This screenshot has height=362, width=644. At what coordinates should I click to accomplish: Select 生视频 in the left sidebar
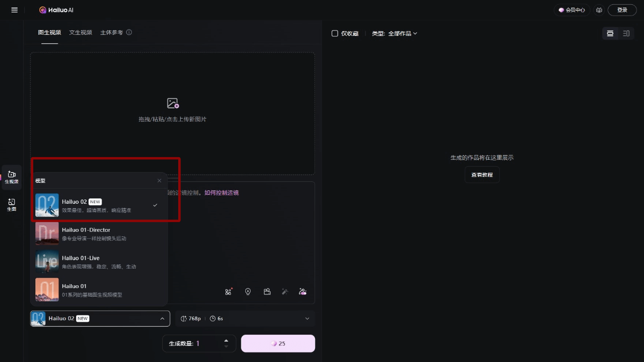pos(12,178)
